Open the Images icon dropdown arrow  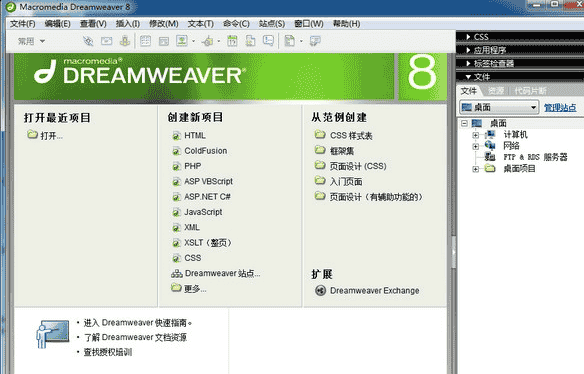193,41
